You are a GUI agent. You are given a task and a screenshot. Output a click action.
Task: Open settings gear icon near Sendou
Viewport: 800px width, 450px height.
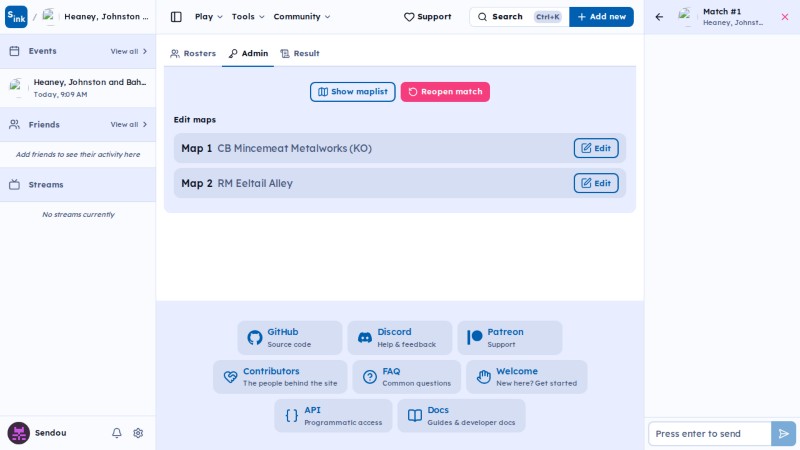[x=138, y=433]
